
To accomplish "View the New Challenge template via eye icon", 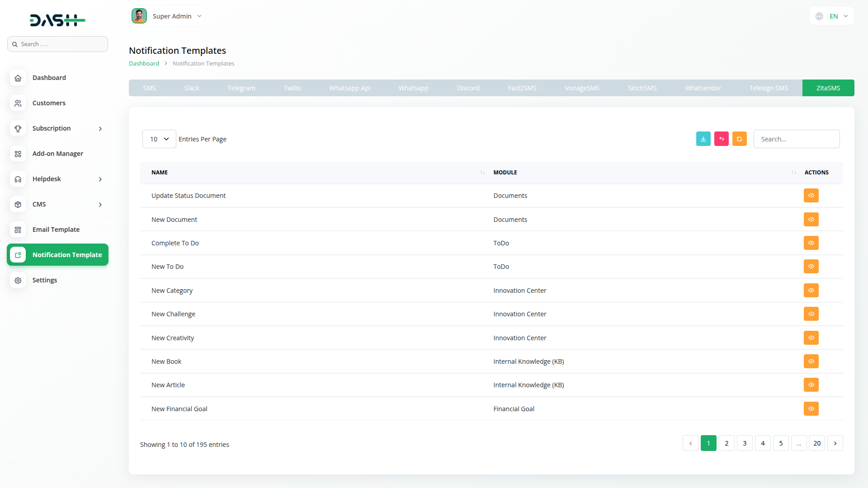I will click(x=811, y=314).
